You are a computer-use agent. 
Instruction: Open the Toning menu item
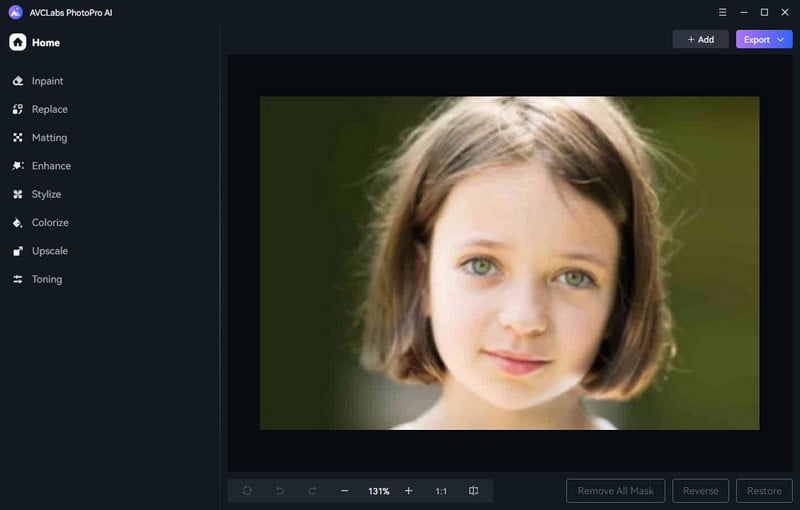[x=47, y=279]
